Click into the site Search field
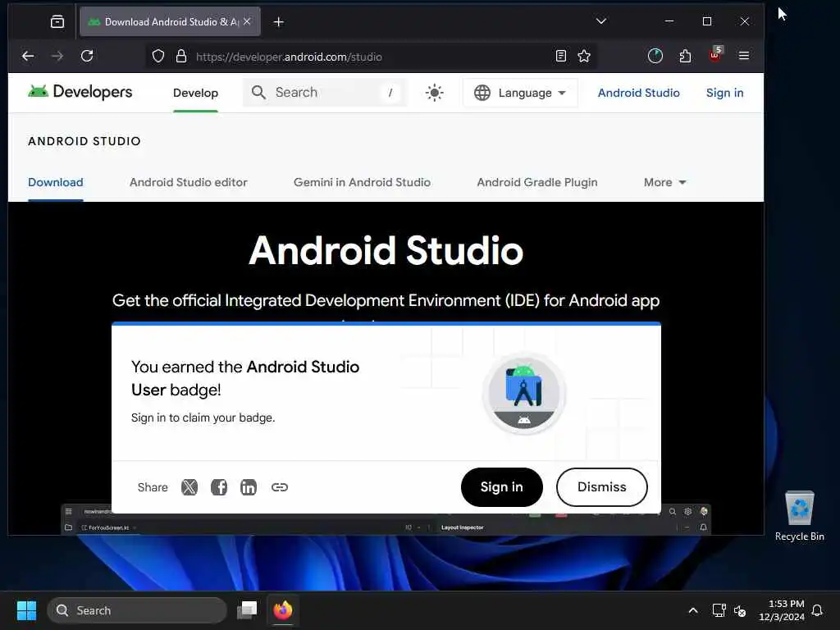Screen dimensions: 840x630 (325, 93)
